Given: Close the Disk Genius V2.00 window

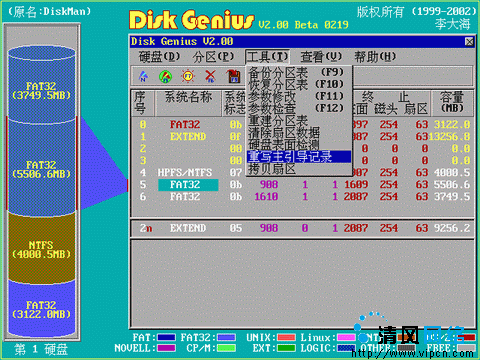Looking at the screenshot, I should tap(469, 42).
